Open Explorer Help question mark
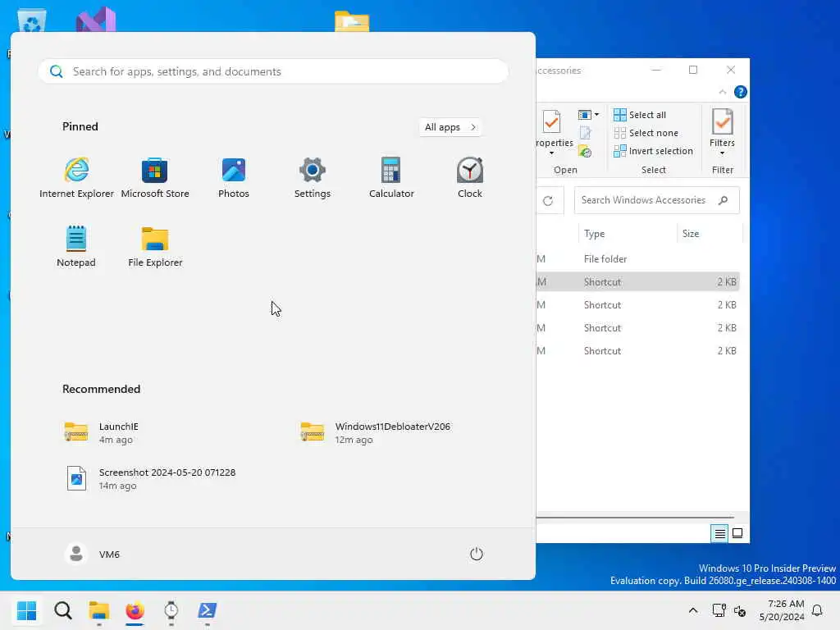The width and height of the screenshot is (840, 630). (x=741, y=92)
